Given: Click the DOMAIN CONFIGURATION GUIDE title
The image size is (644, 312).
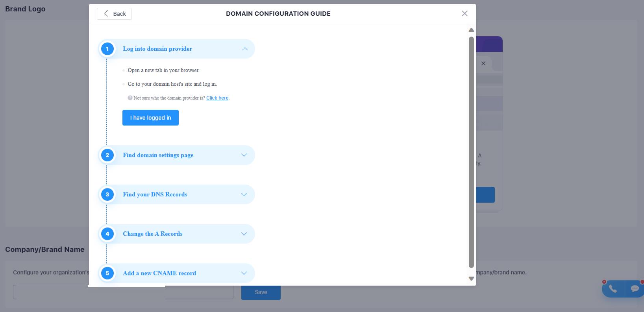Looking at the screenshot, I should click(x=278, y=14).
